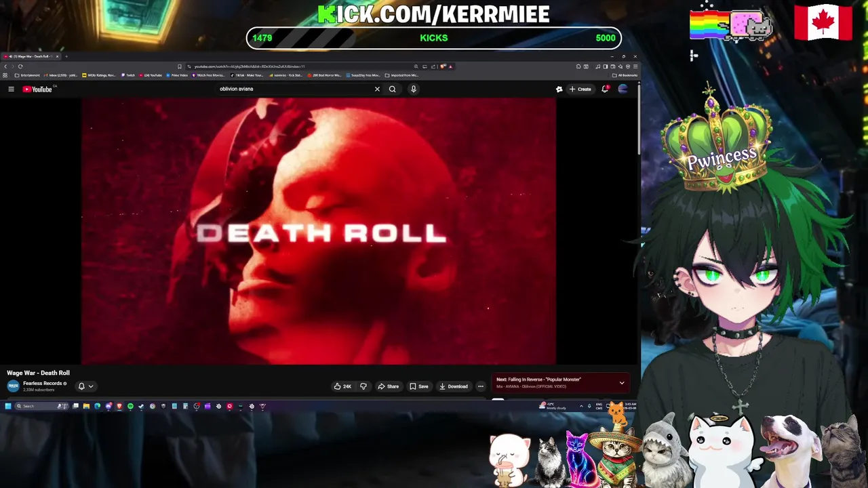Screen dimensions: 868x488
Task: Expand the Next up playlist panel
Action: (x=621, y=383)
